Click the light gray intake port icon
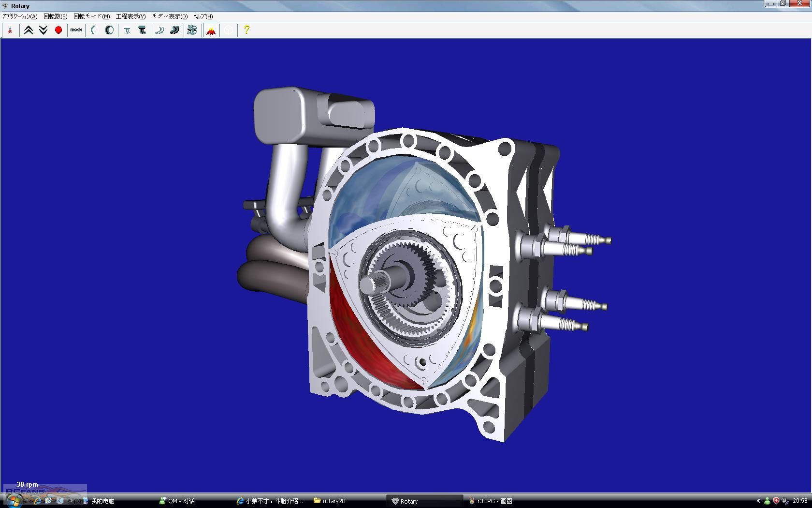The height and width of the screenshot is (508, 812). click(x=127, y=30)
